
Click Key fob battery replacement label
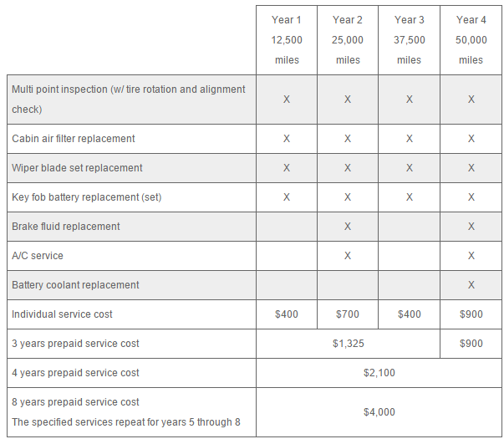coord(86,197)
